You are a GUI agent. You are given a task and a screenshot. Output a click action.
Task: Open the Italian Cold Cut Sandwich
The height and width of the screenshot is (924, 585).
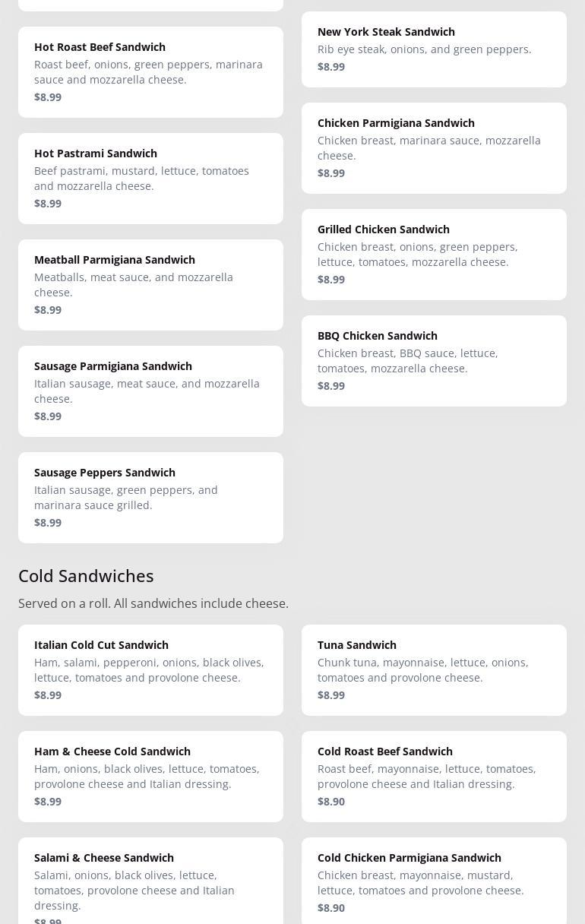(150, 670)
